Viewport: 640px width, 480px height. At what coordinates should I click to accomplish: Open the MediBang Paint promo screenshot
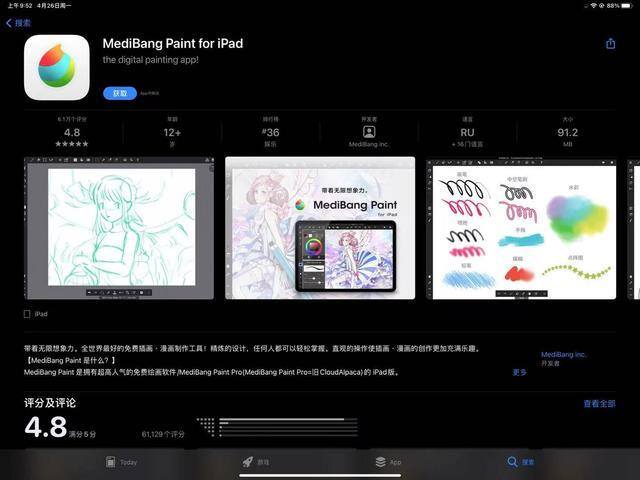[x=320, y=228]
